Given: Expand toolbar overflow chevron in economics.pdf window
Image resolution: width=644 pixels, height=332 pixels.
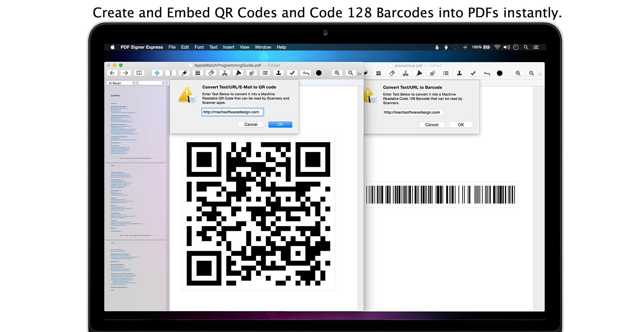Looking at the screenshot, I should pyautogui.click(x=540, y=74).
